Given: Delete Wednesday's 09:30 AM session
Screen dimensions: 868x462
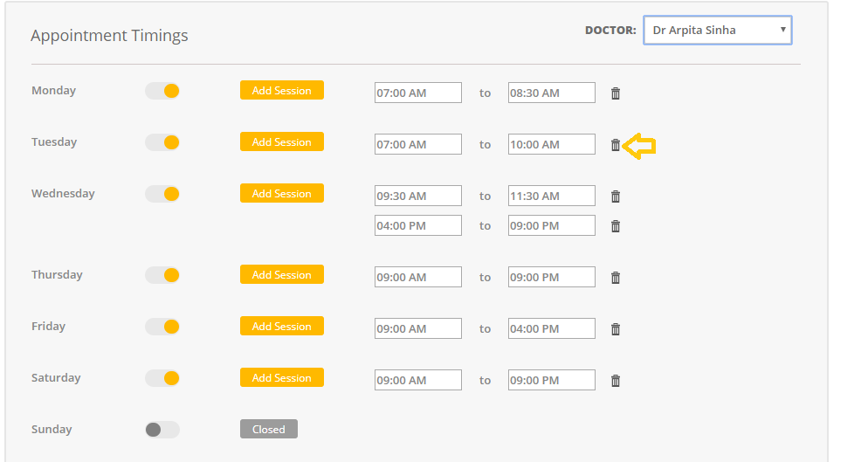Looking at the screenshot, I should [615, 197].
